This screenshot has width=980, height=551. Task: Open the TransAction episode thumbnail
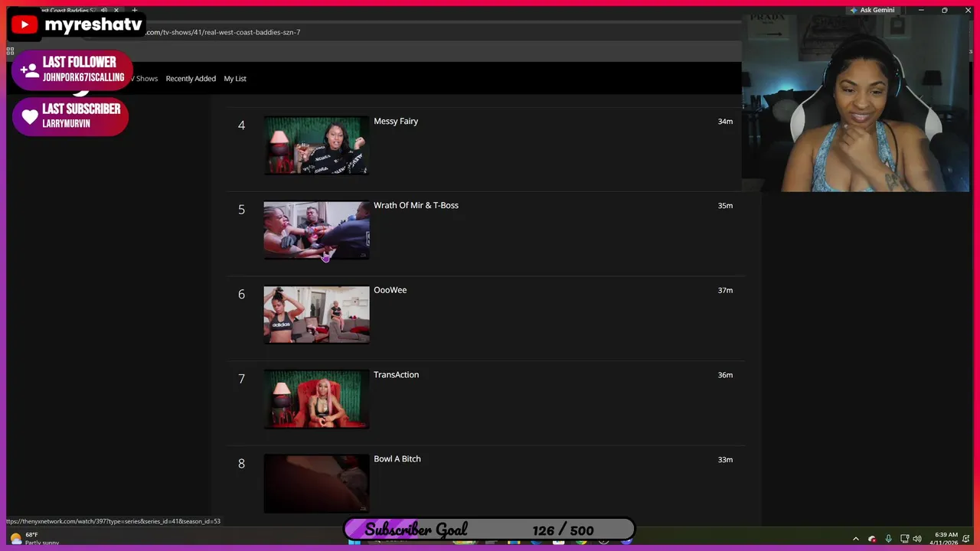pos(316,399)
